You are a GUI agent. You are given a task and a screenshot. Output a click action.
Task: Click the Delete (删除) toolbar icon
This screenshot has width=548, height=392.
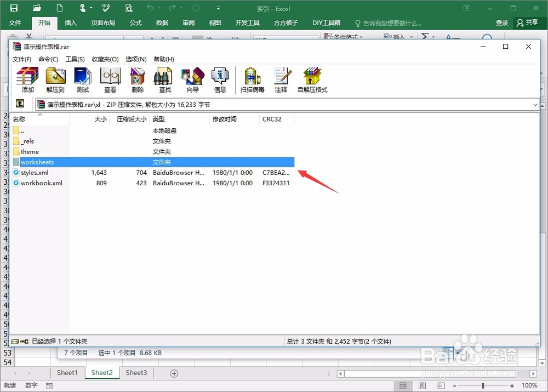click(x=138, y=80)
